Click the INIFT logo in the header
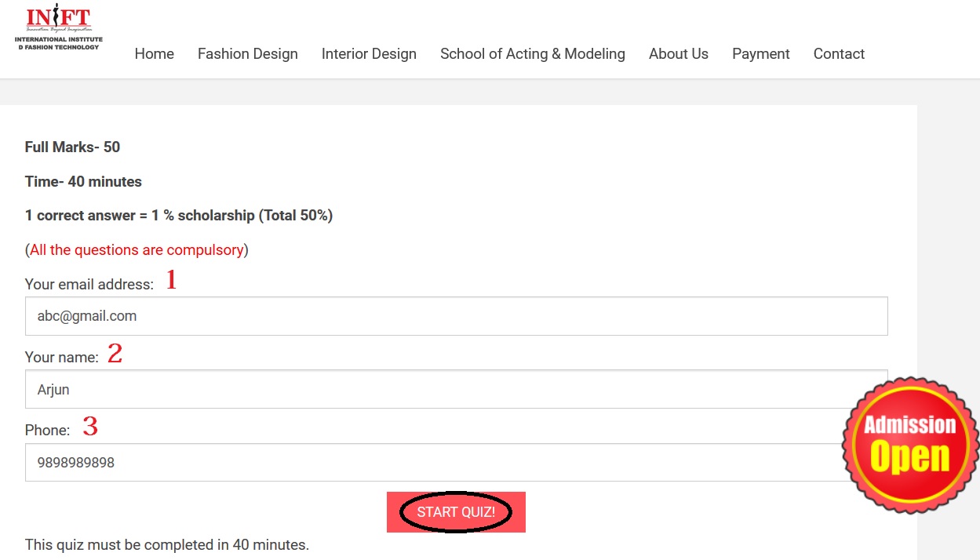Viewport: 980px width, 560px height. pyautogui.click(x=59, y=28)
